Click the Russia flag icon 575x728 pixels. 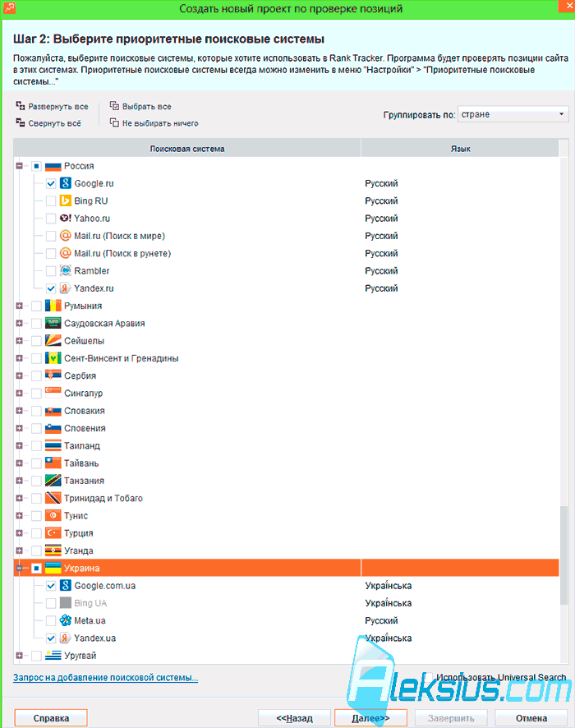[53, 166]
